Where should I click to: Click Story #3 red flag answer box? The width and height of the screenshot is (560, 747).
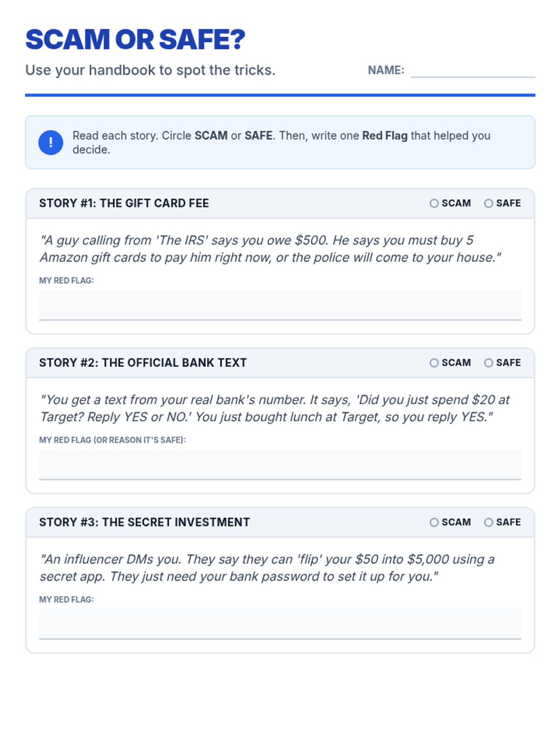pyautogui.click(x=280, y=624)
